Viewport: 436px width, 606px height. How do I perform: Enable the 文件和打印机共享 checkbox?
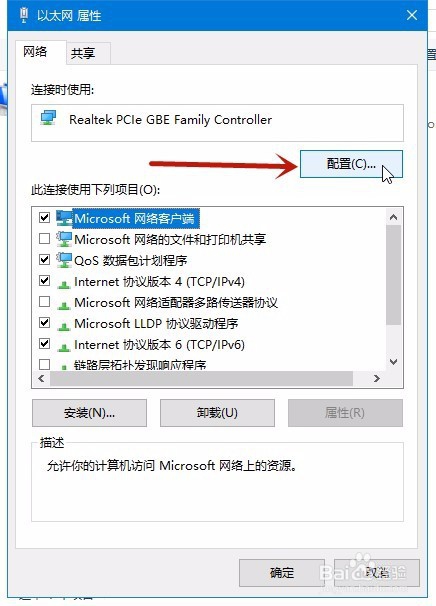click(44, 238)
